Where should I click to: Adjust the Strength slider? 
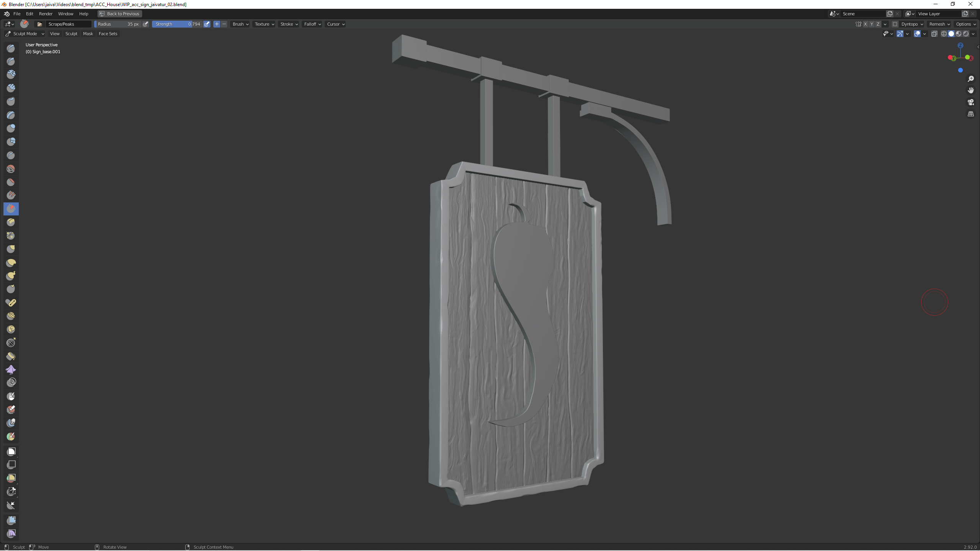pyautogui.click(x=177, y=24)
